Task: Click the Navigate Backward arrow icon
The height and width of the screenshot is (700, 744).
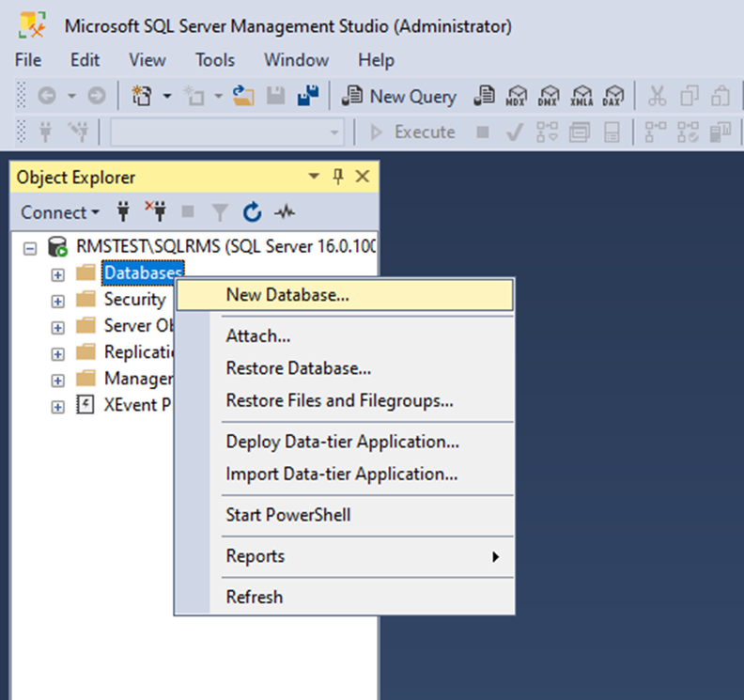Action: point(47,96)
